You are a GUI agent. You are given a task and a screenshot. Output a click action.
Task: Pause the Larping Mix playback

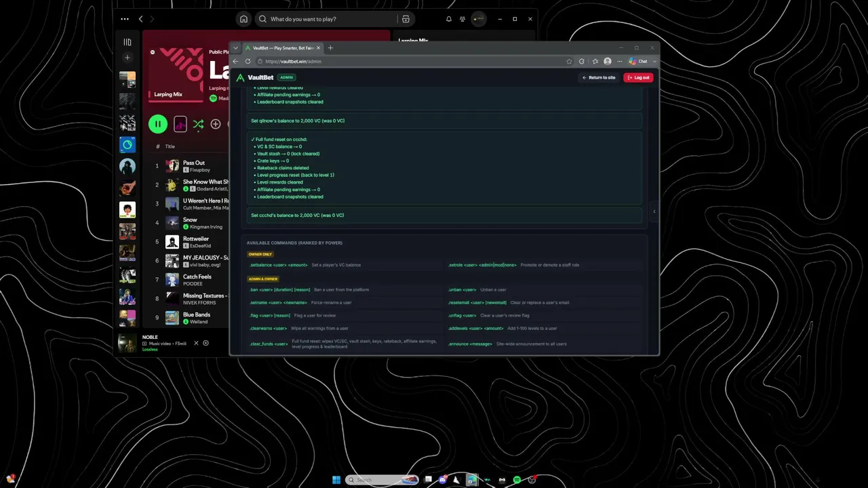158,124
